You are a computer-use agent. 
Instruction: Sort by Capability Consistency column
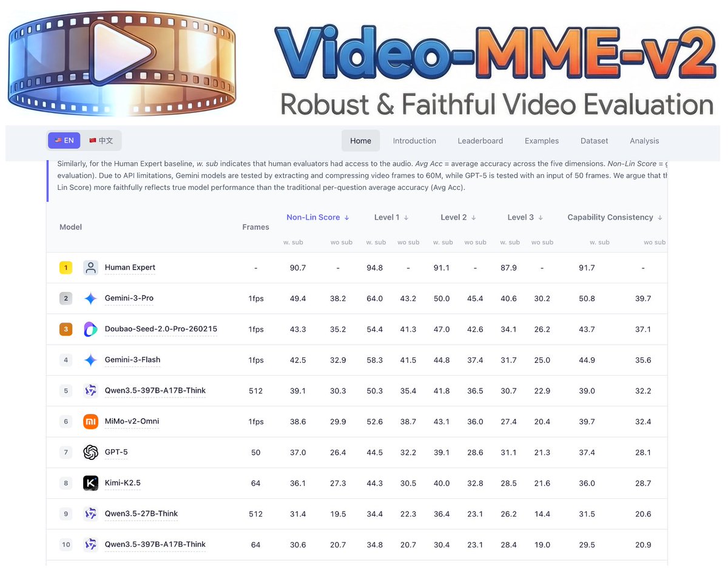click(615, 217)
